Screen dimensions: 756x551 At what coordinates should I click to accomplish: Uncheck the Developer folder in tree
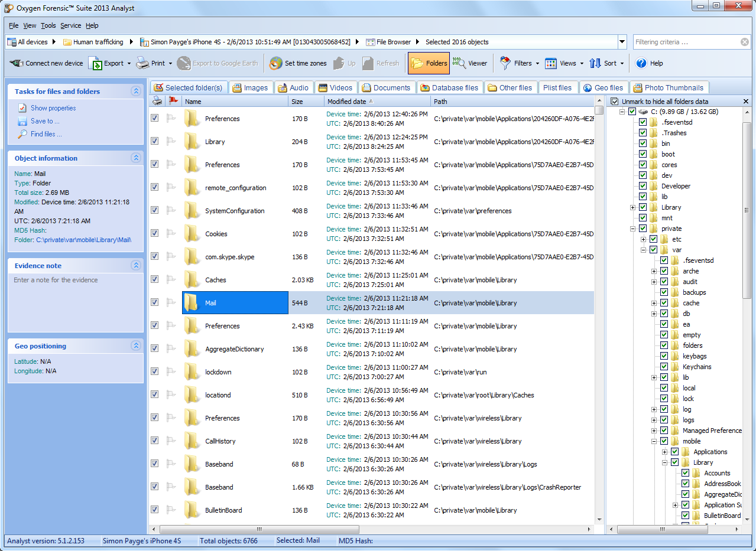(643, 186)
